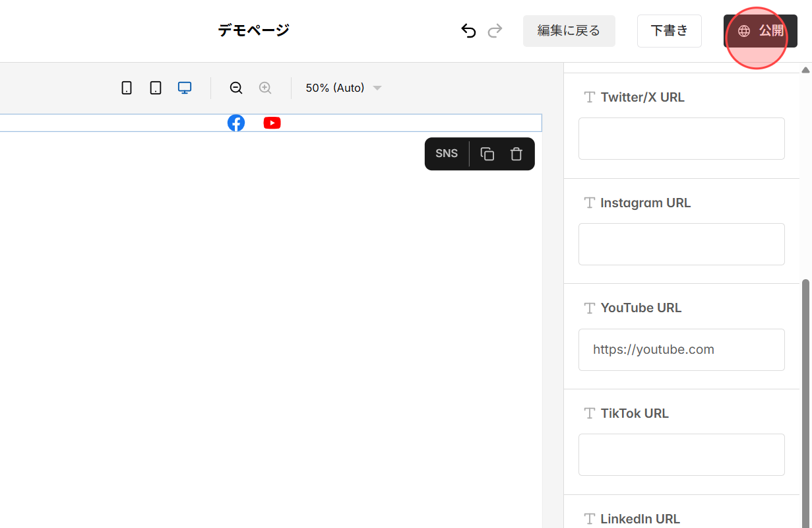Click the TikTok URL input field

point(681,454)
